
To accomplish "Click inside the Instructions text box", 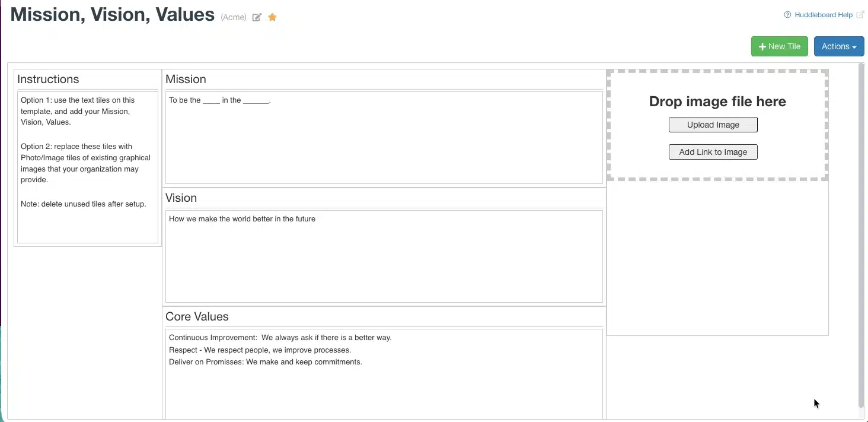I will pos(88,167).
